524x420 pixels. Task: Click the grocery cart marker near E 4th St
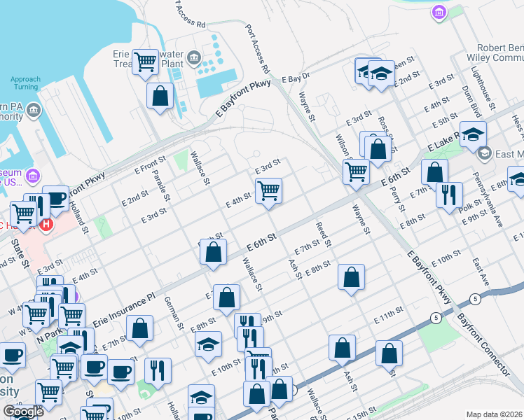268,192
